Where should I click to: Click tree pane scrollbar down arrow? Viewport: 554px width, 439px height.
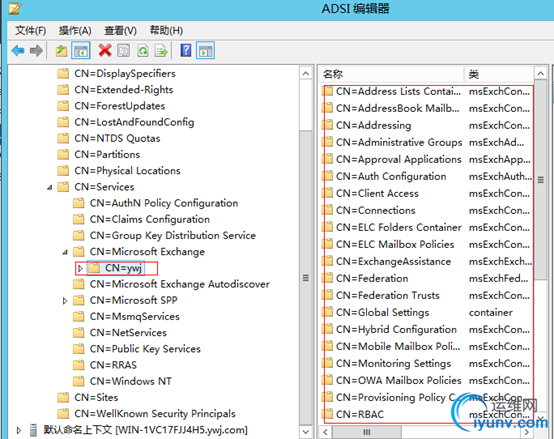[x=306, y=432]
